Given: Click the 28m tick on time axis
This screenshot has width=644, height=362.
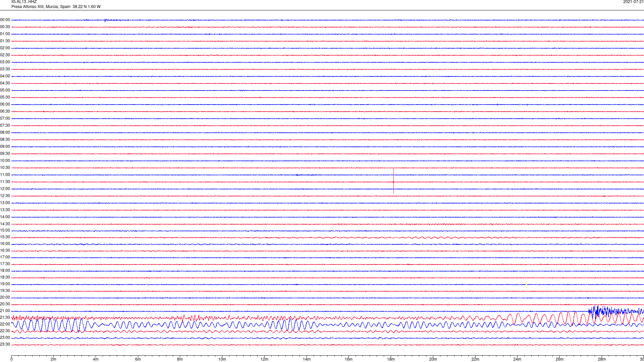Looking at the screenshot, I should [x=602, y=359].
